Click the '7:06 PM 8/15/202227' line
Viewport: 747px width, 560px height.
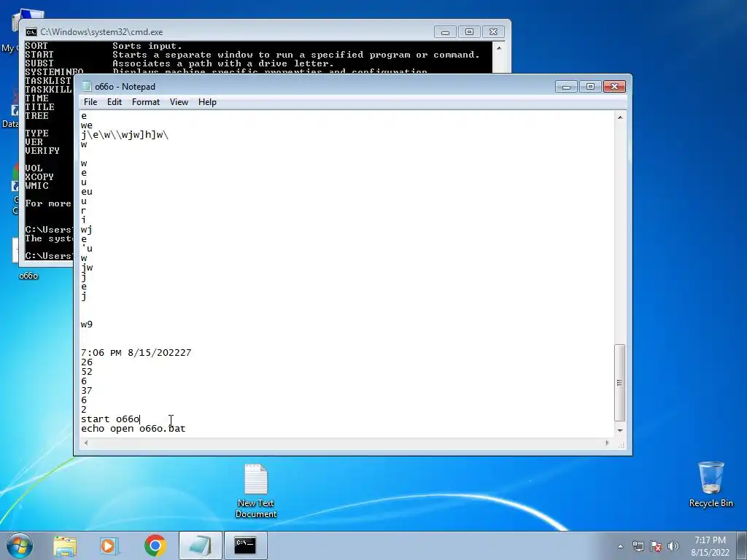[136, 353]
